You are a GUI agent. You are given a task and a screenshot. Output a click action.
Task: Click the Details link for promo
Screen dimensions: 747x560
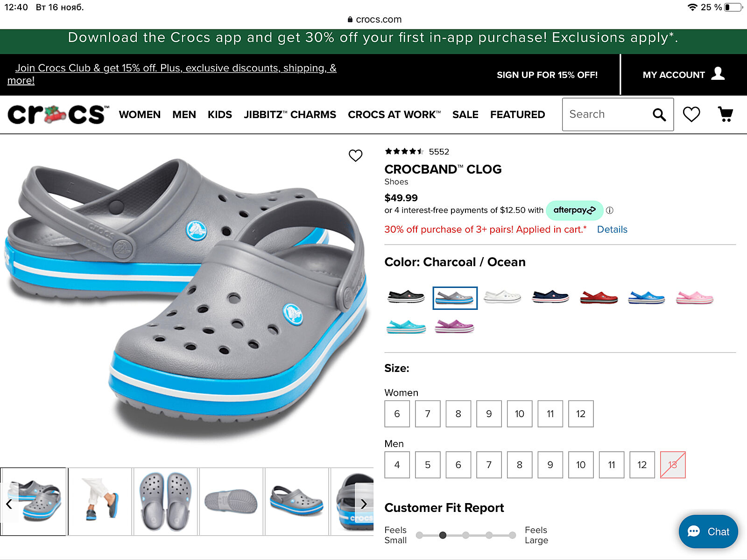coord(612,230)
